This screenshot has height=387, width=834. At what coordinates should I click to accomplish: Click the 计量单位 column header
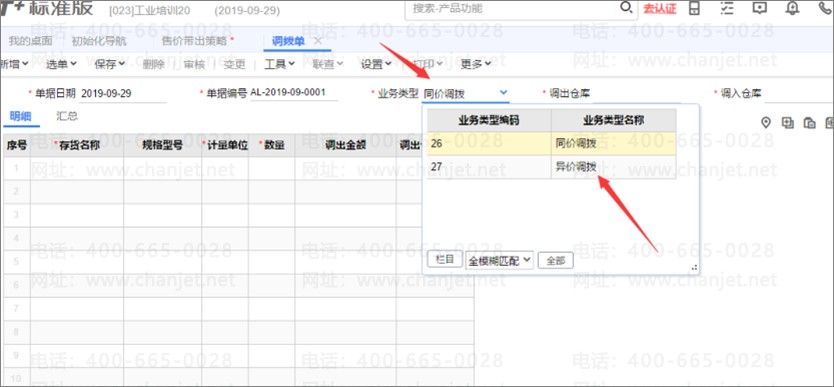click(x=225, y=146)
